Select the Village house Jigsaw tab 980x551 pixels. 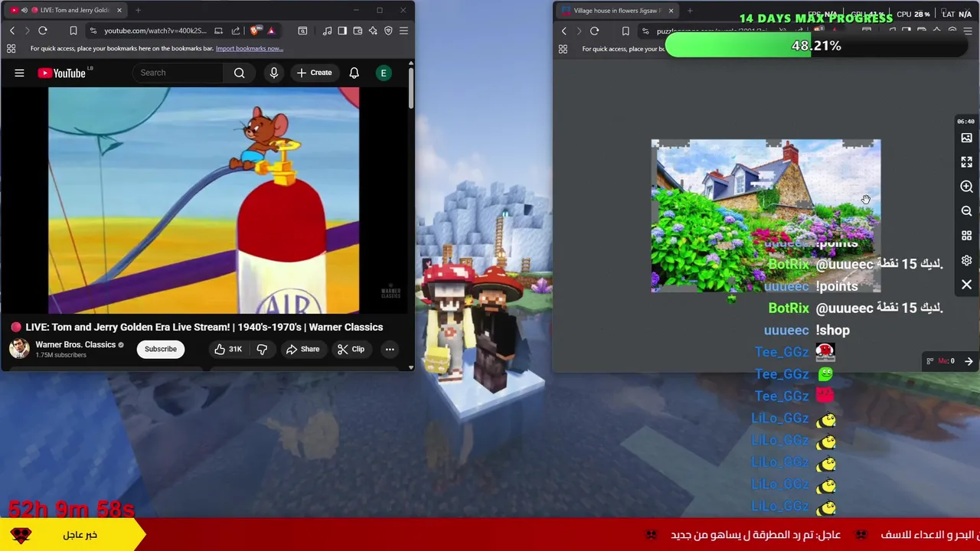[616, 11]
